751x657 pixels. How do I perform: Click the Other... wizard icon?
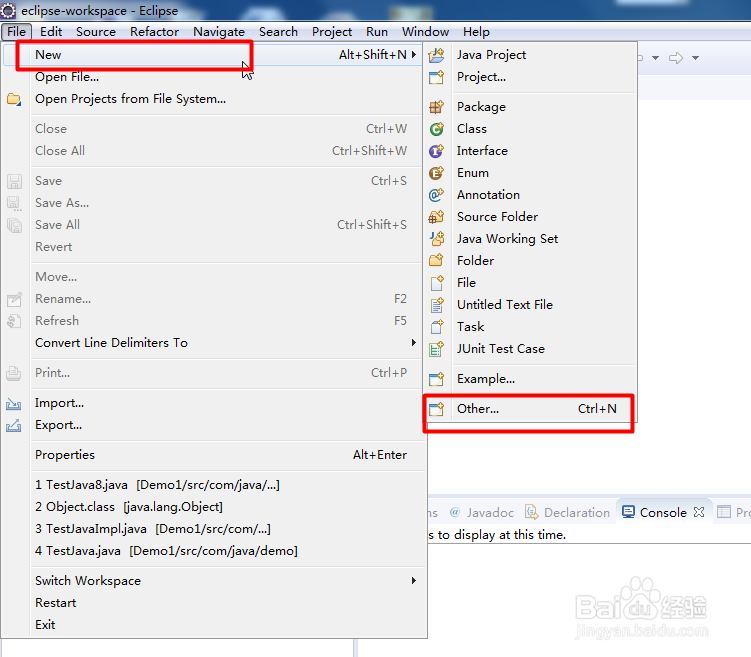pos(436,409)
